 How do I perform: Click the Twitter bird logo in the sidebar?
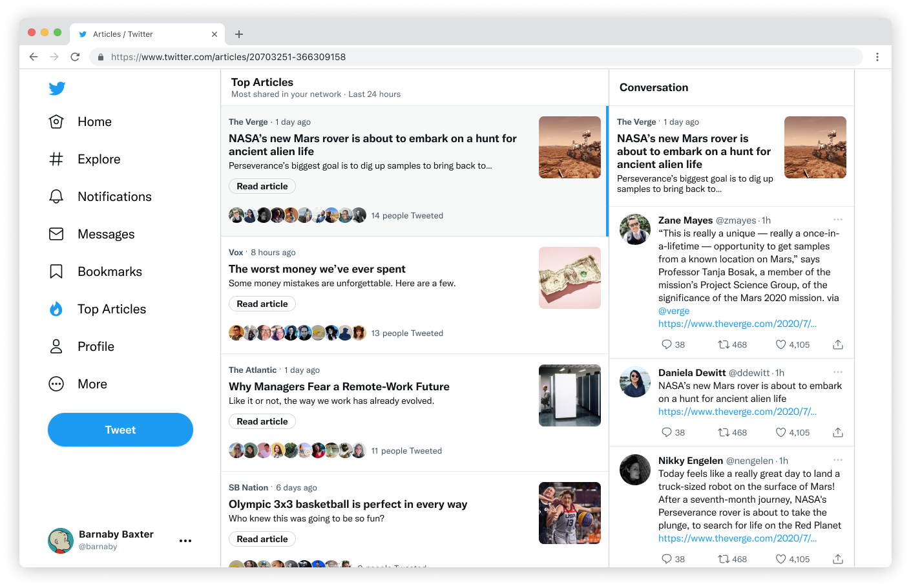(57, 88)
